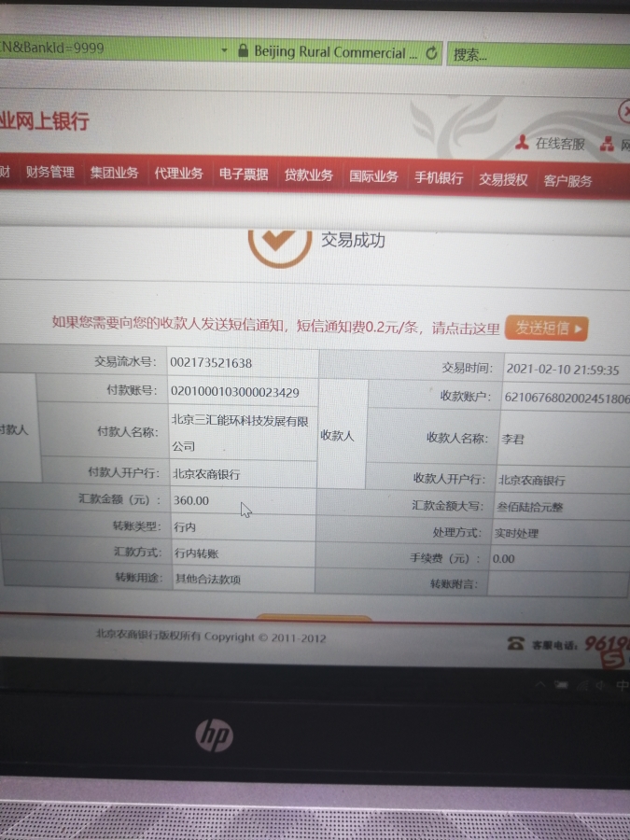Open the 贷款业务 menu

[x=309, y=175]
